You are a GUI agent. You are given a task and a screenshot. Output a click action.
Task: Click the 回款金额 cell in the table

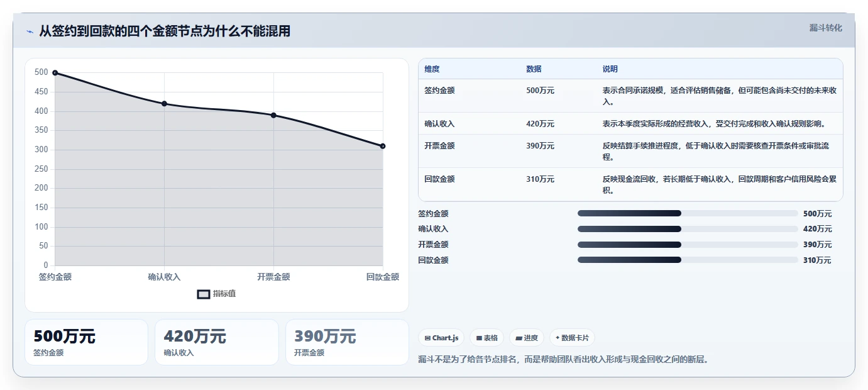point(439,179)
